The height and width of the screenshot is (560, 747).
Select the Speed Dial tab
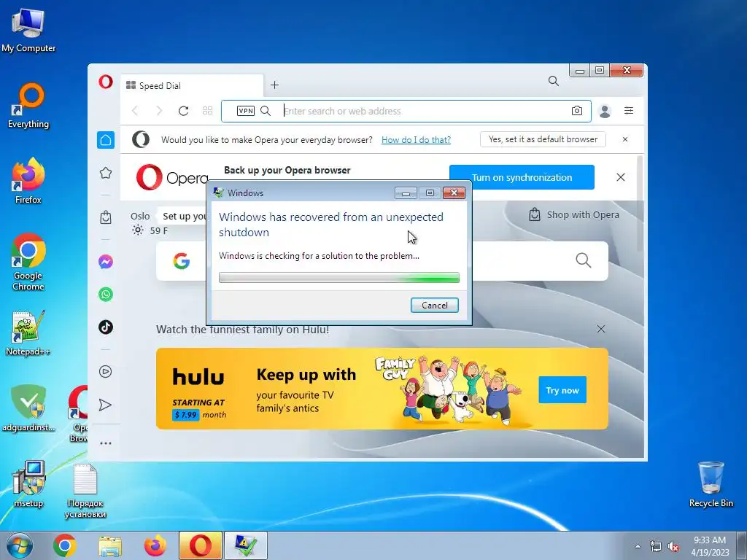point(192,86)
